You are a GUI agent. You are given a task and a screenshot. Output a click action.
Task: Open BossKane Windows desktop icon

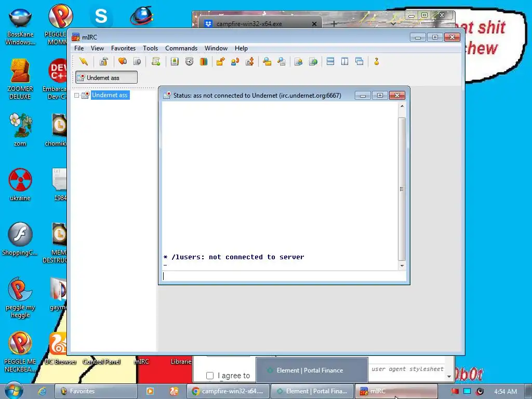point(20,26)
